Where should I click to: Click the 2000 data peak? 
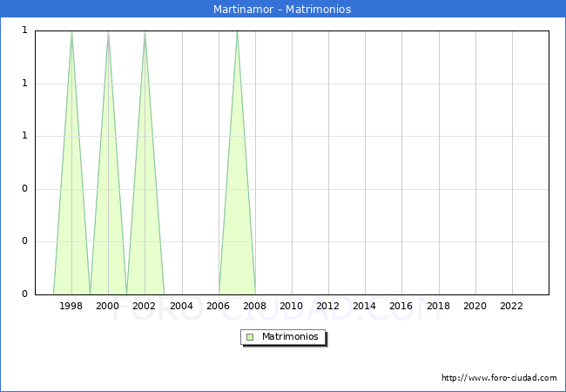[108, 32]
